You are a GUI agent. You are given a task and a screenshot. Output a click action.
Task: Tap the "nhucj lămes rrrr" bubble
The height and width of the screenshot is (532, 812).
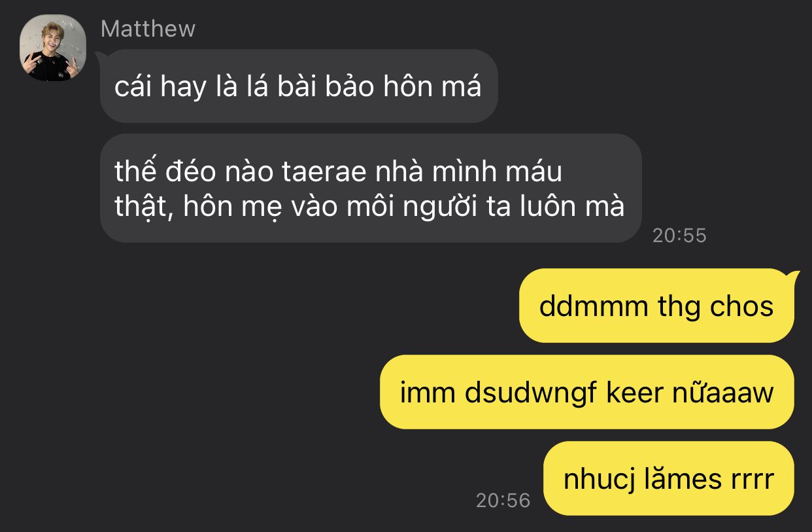(669, 478)
